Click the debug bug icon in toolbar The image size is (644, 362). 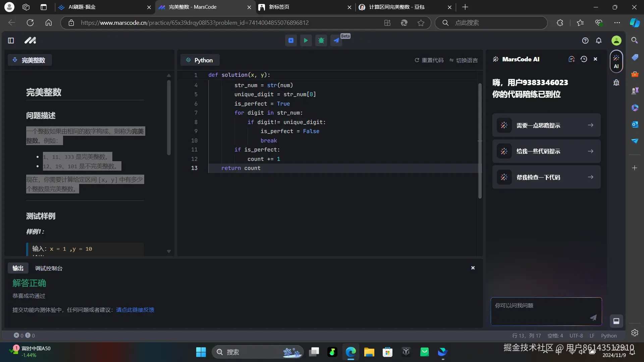321,41
